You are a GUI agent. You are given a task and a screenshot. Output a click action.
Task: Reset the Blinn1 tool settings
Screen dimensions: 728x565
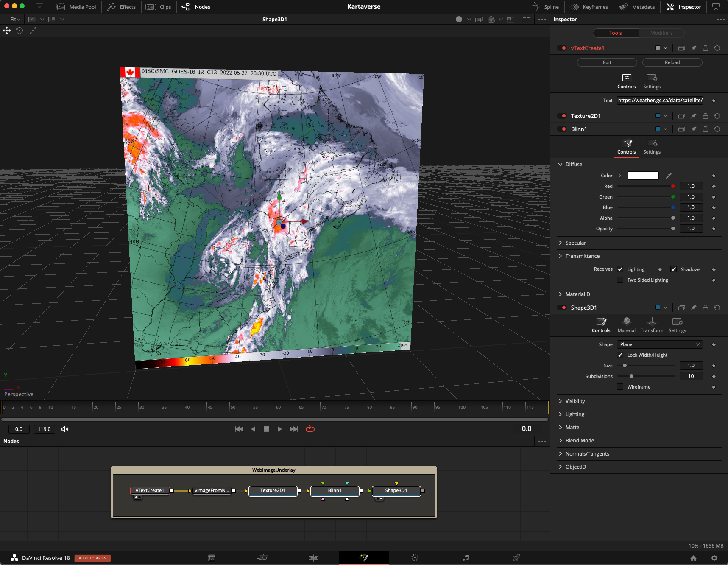[x=717, y=129]
